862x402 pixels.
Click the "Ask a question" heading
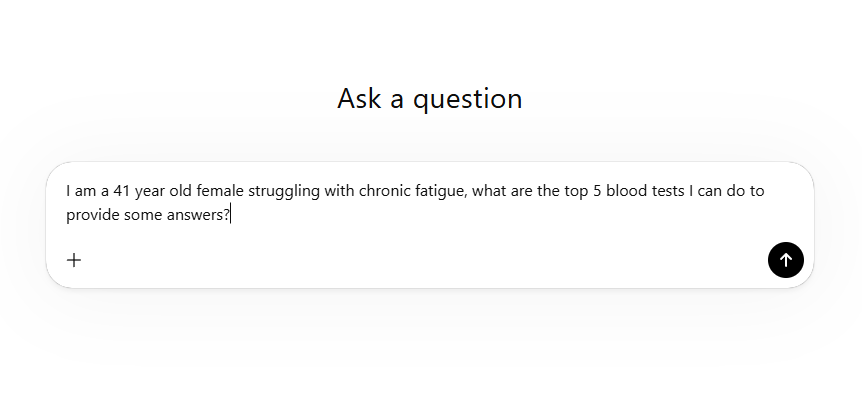pyautogui.click(x=430, y=99)
